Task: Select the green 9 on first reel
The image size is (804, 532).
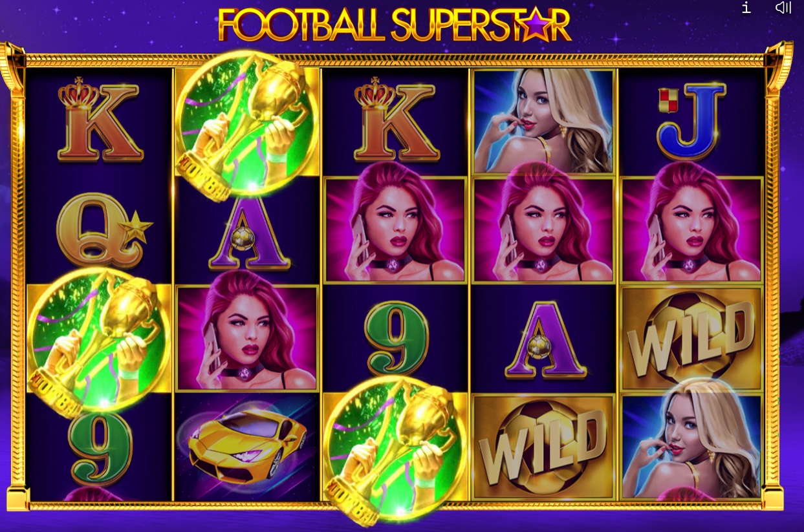Action: pos(100,447)
